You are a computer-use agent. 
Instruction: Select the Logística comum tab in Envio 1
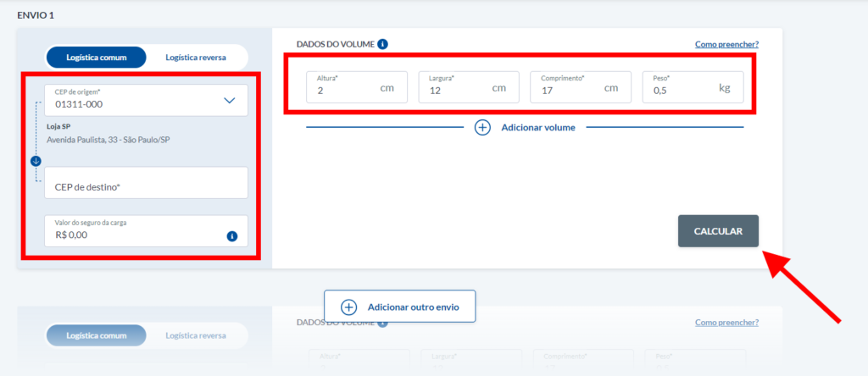point(97,58)
